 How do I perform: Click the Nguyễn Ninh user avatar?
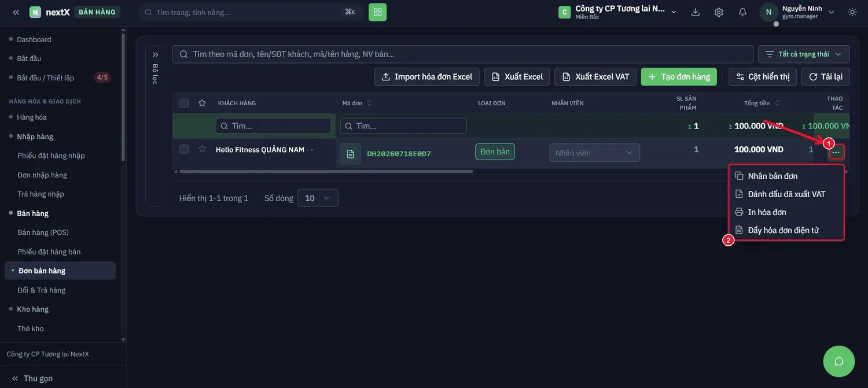pyautogui.click(x=768, y=12)
